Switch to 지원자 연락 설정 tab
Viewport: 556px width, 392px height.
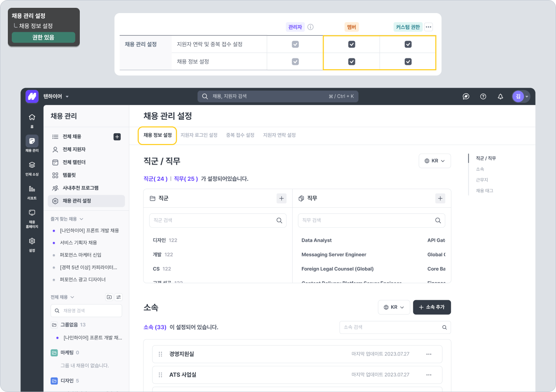pos(280,135)
